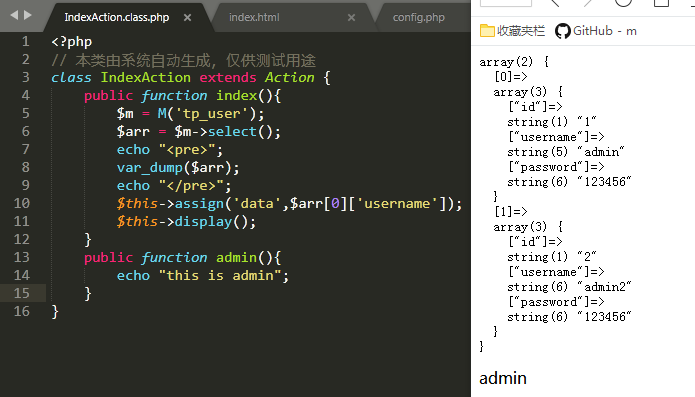Viewport: 695px width, 397px height.
Task: Click the [1]=> key in output
Action: [511, 212]
